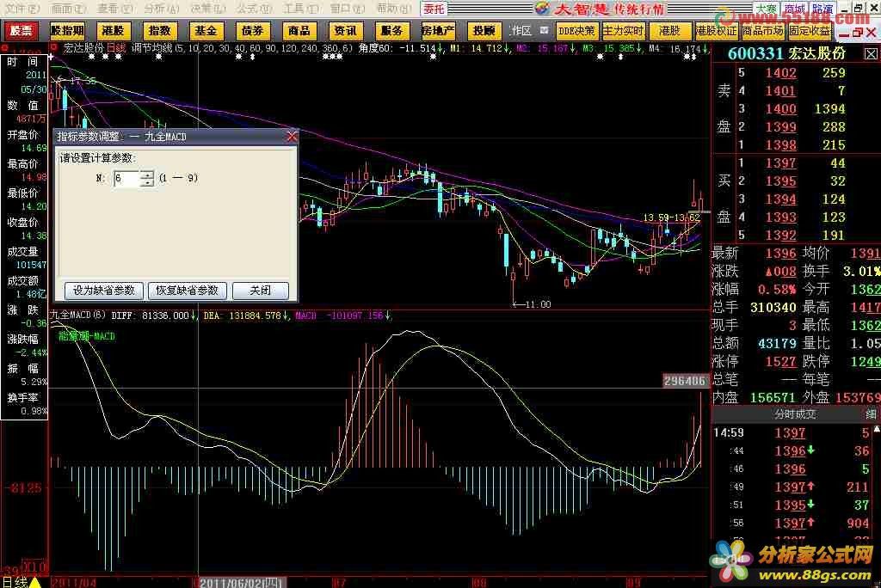The width and height of the screenshot is (881, 588).
Task: Click the 委托 trade button
Action: click(434, 9)
